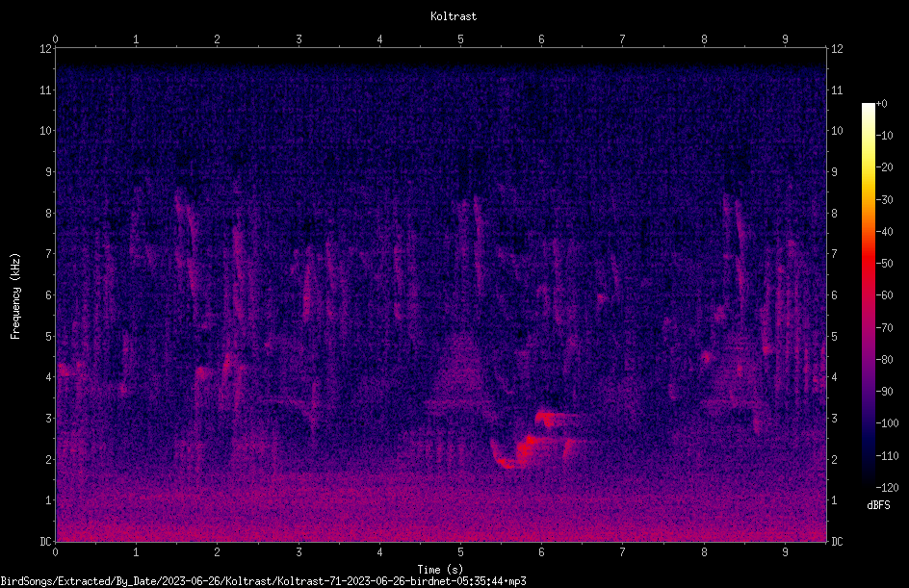Click the 5 tick on the lower time axis
Viewport: 909px width, 588px height.
pos(461,552)
